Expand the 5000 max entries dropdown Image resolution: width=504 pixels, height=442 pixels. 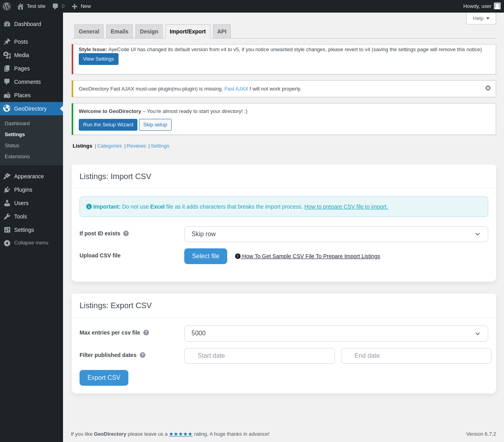336,333
